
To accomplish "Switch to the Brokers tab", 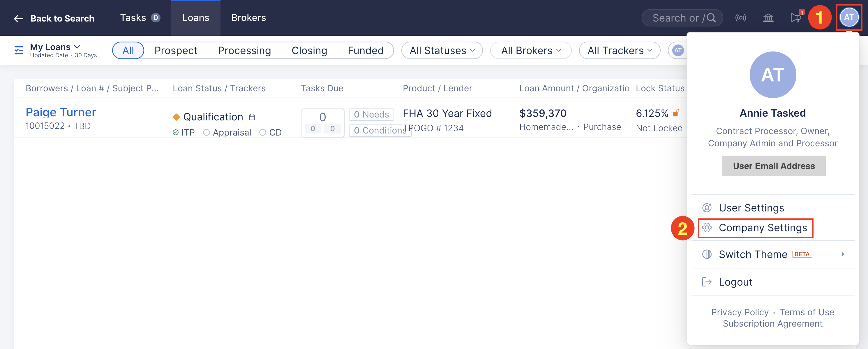I will 248,18.
